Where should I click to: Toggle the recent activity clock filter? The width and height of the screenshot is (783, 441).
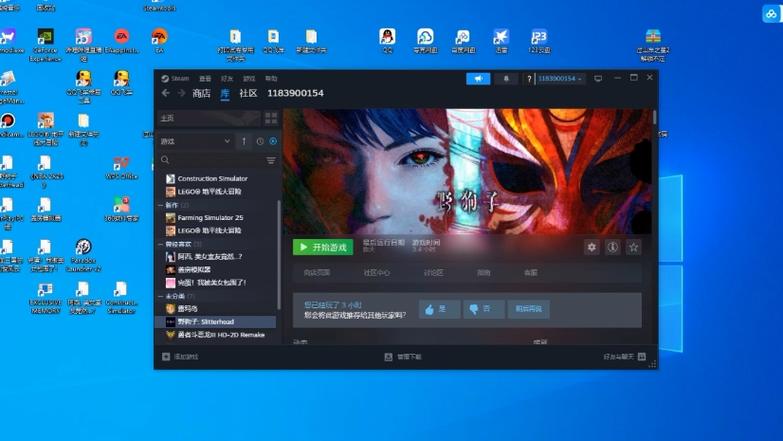(x=260, y=141)
